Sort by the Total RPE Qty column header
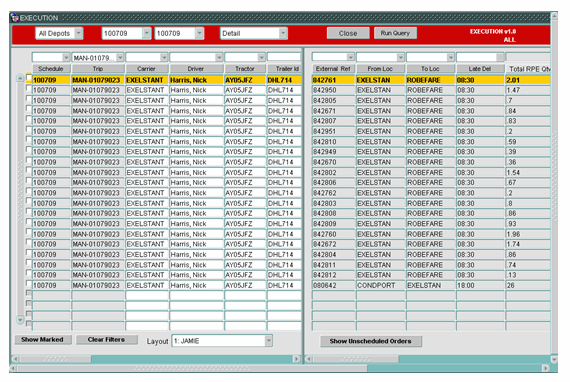The image size is (570, 382). pyautogui.click(x=528, y=69)
